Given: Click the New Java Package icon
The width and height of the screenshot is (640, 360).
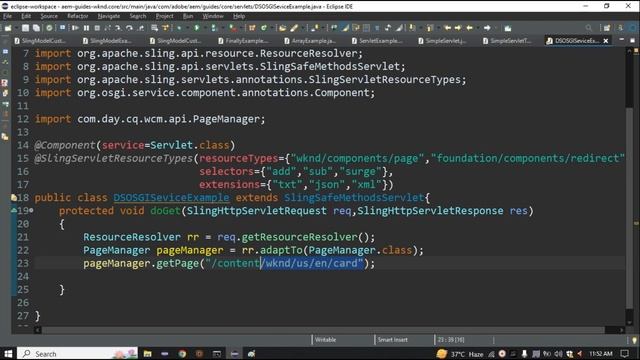Looking at the screenshot, I should point(252,28).
